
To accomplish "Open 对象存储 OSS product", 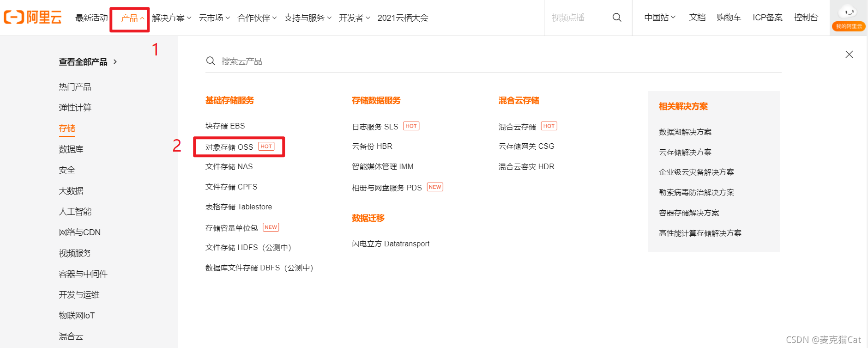I will [x=229, y=147].
